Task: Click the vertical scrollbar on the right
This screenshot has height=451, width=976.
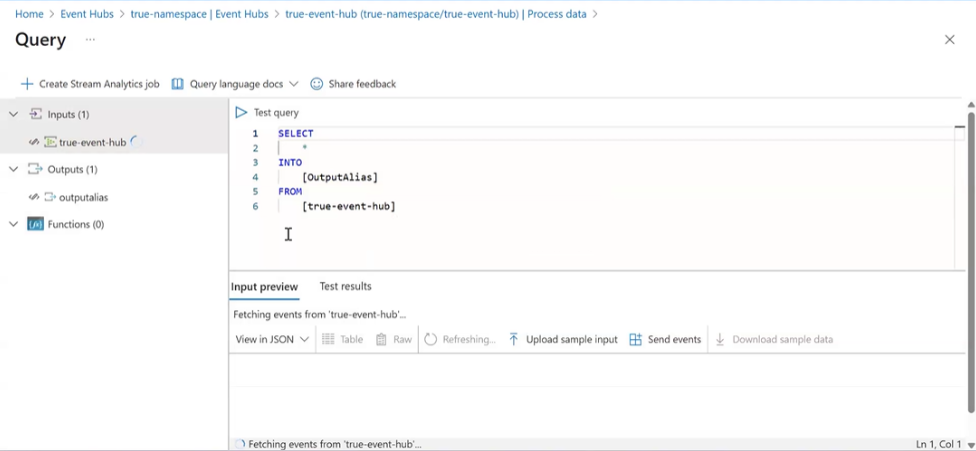Action: (970, 260)
